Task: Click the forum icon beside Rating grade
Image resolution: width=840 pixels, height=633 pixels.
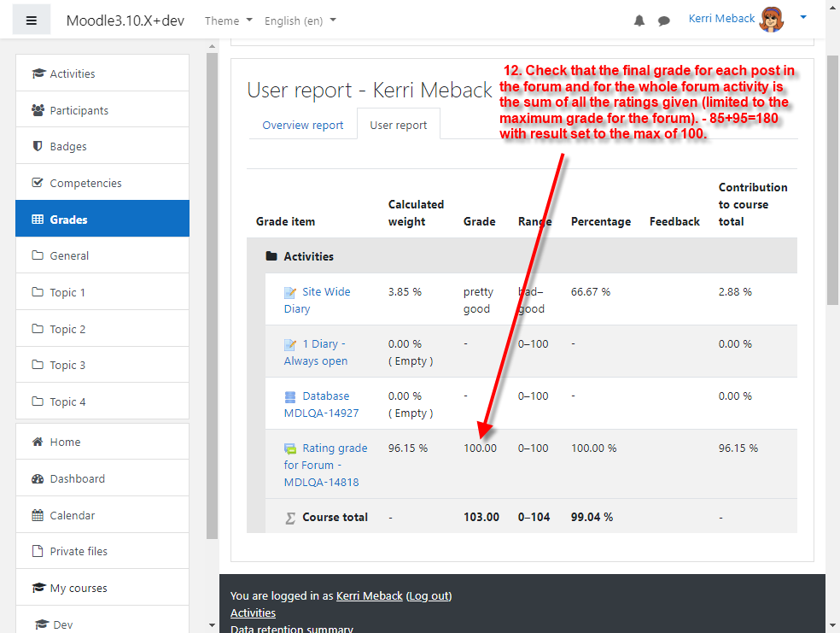Action: (290, 448)
